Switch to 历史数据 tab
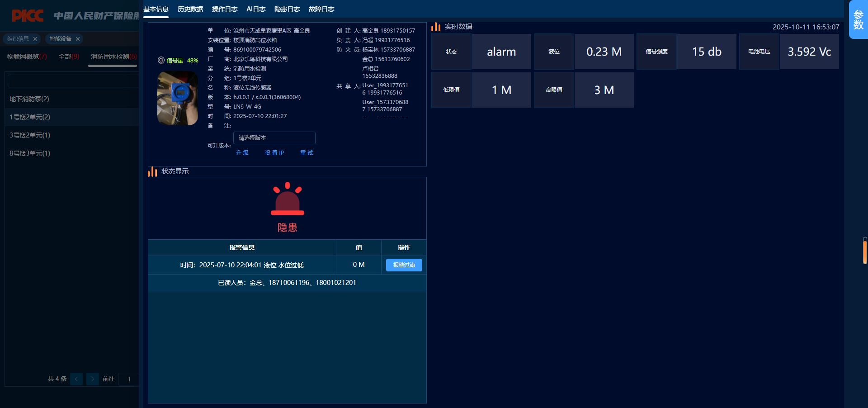868x408 pixels. coord(190,9)
